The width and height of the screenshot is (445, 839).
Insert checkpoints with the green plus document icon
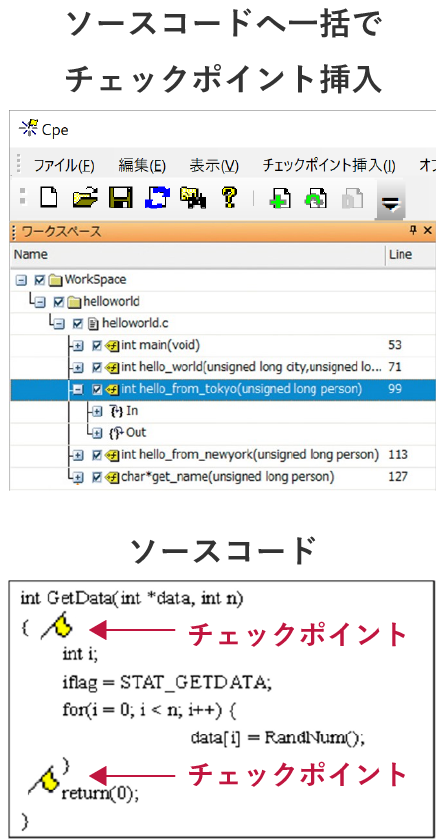(x=280, y=199)
